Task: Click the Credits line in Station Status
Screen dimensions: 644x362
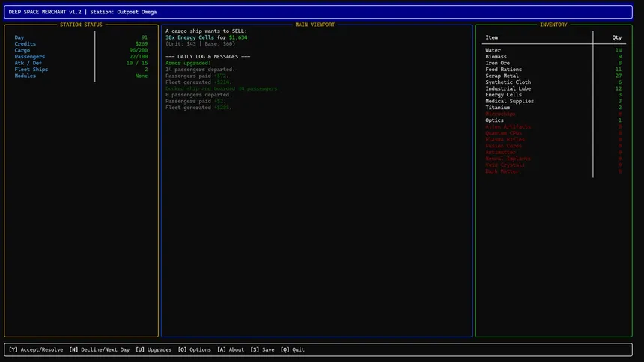Action: [25, 44]
